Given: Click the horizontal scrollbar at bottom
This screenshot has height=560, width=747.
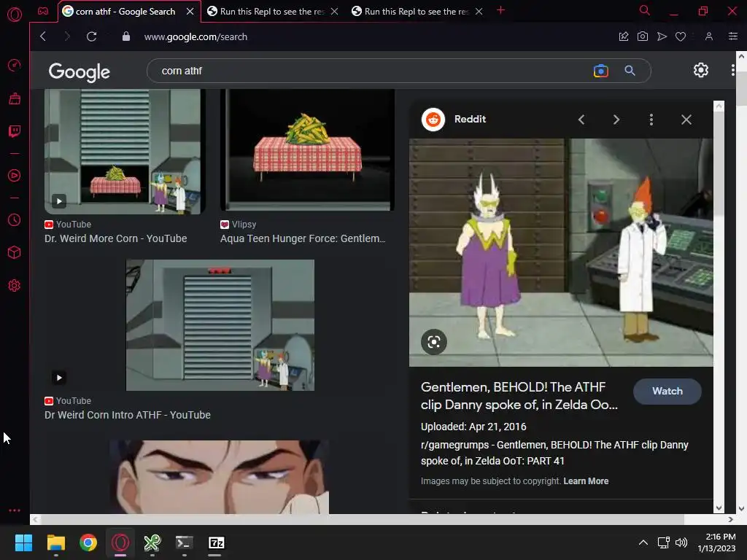Looking at the screenshot, I should pos(363,519).
